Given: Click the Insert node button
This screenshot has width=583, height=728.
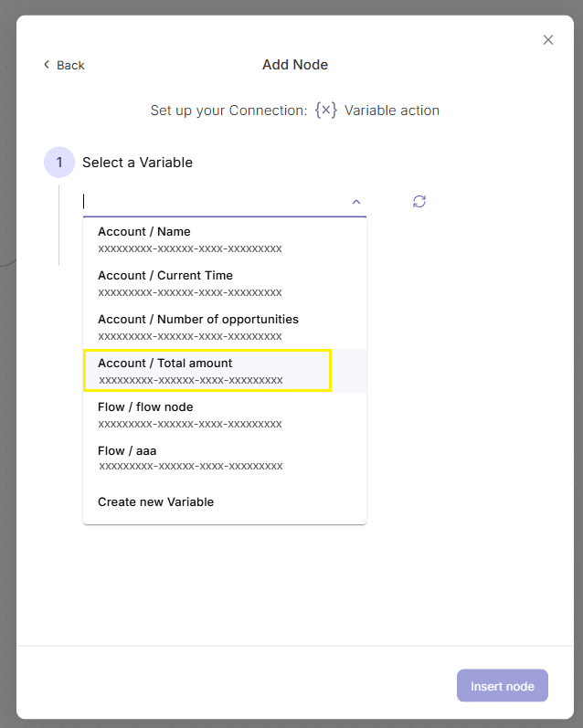Looking at the screenshot, I should click(x=503, y=685).
